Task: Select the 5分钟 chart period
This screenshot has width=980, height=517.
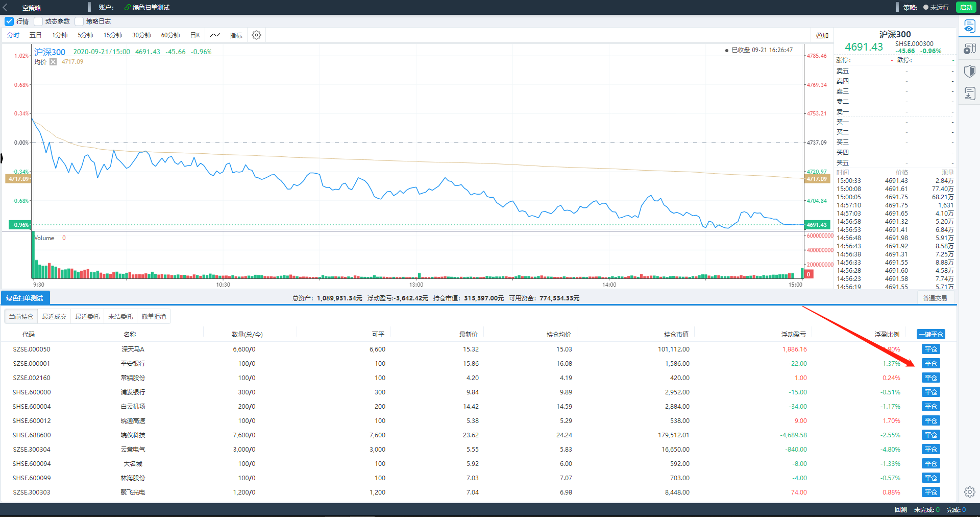Action: pyautogui.click(x=85, y=35)
